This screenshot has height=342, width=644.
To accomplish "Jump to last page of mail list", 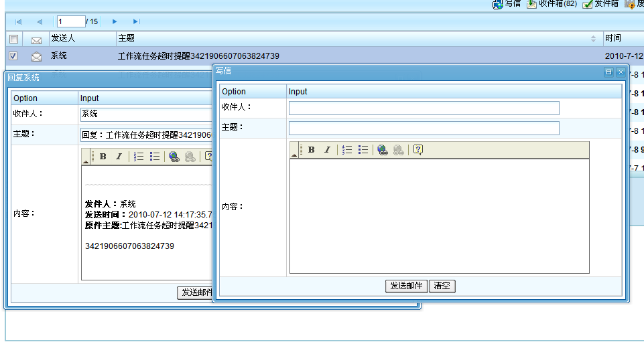I will click(x=136, y=21).
